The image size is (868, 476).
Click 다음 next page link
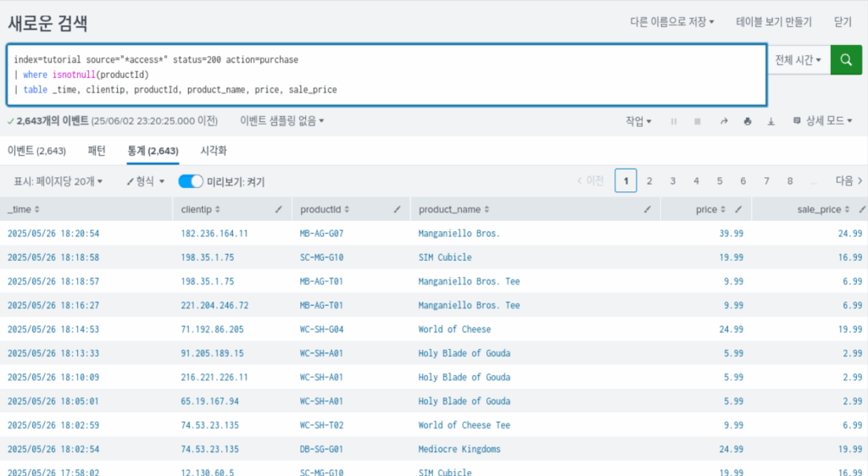click(849, 180)
